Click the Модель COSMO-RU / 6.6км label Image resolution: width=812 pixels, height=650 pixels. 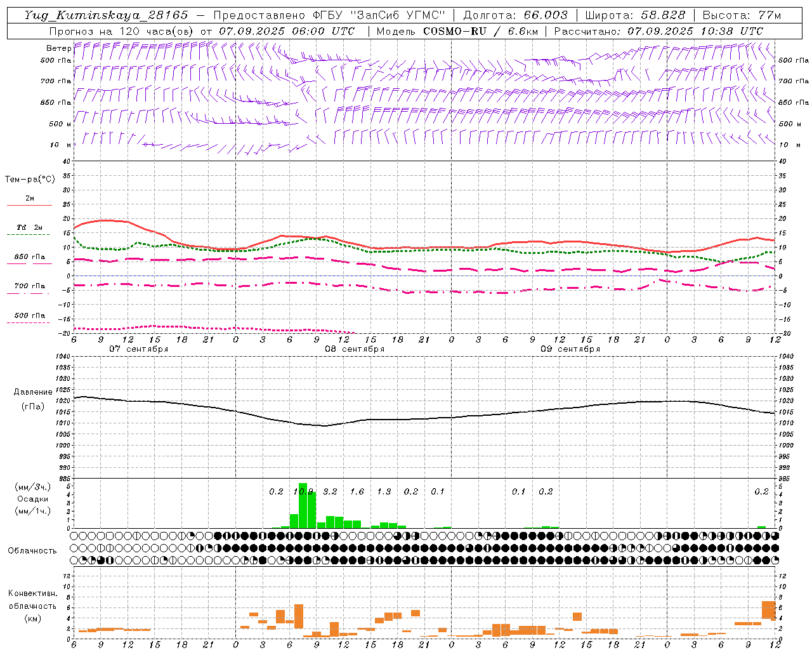click(457, 31)
